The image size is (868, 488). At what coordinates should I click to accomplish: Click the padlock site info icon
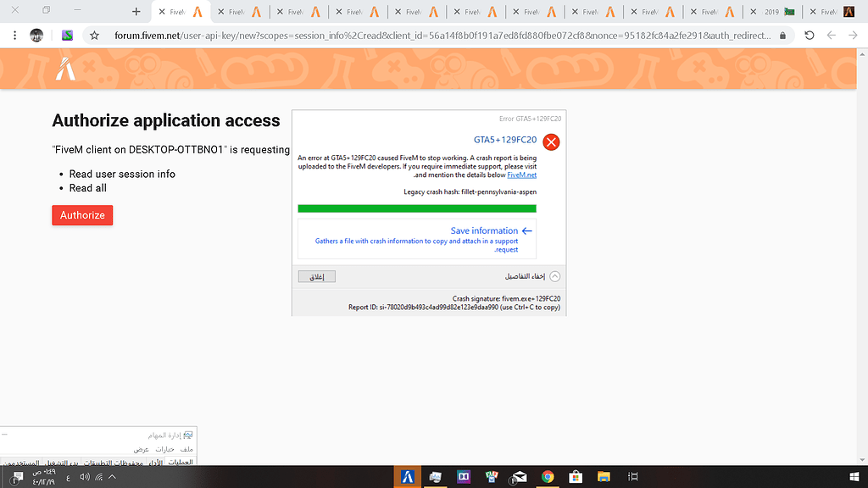tap(782, 36)
